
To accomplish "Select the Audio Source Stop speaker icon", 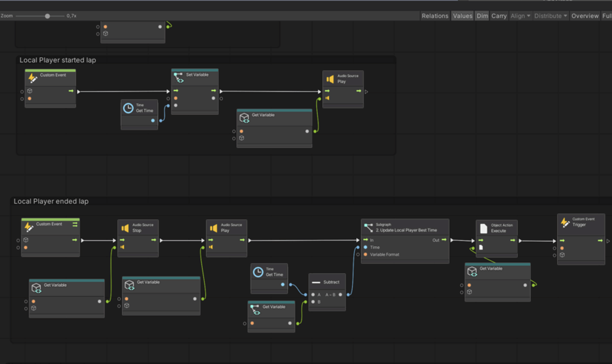I will (x=125, y=228).
